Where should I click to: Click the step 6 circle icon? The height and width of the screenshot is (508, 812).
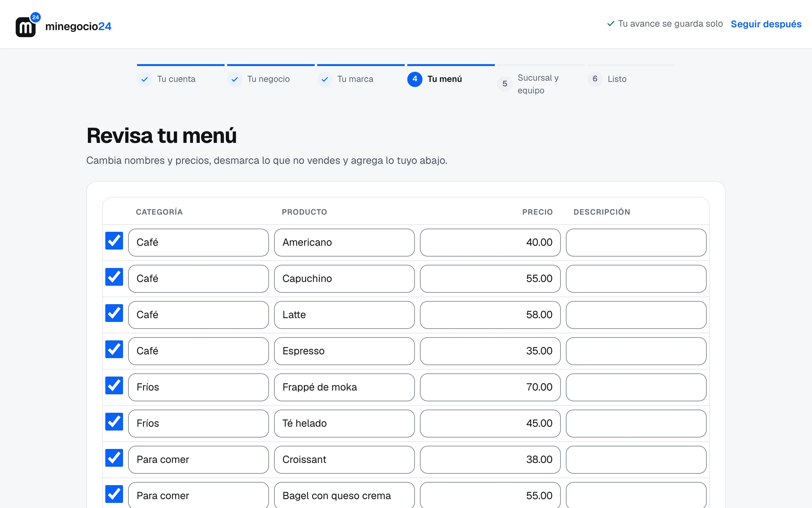595,79
